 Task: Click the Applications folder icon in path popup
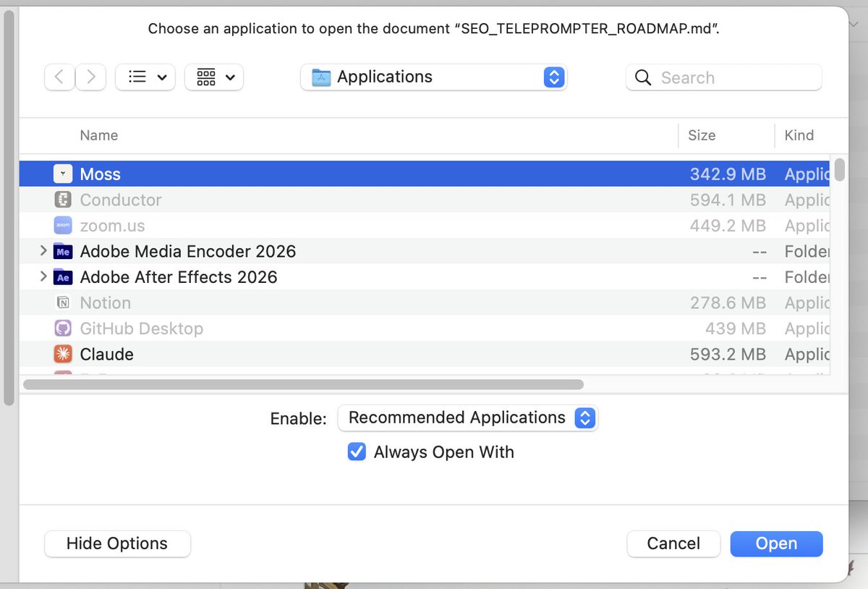[x=321, y=77]
